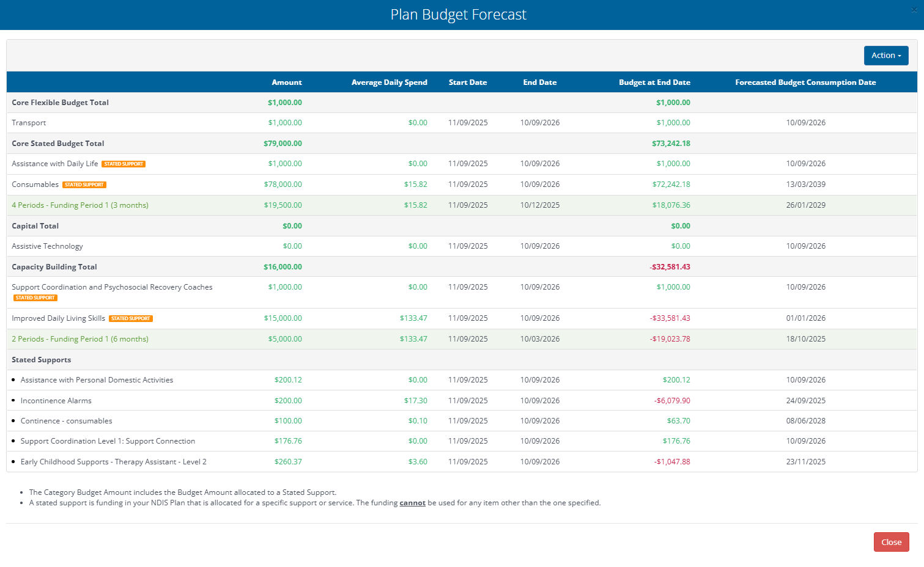Image resolution: width=924 pixels, height=567 pixels.
Task: Click the Budget at End Date header
Action: point(654,82)
